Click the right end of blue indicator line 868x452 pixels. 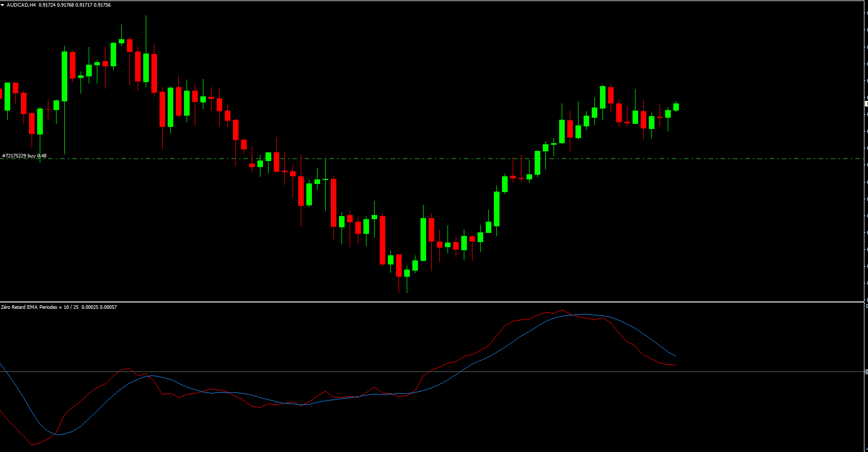[x=675, y=356]
